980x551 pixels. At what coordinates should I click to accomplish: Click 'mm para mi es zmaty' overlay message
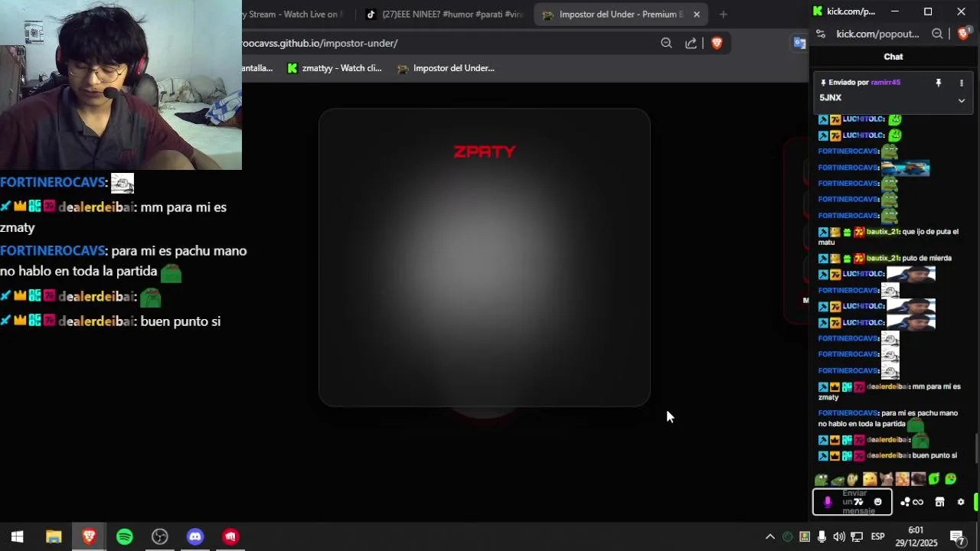(113, 217)
